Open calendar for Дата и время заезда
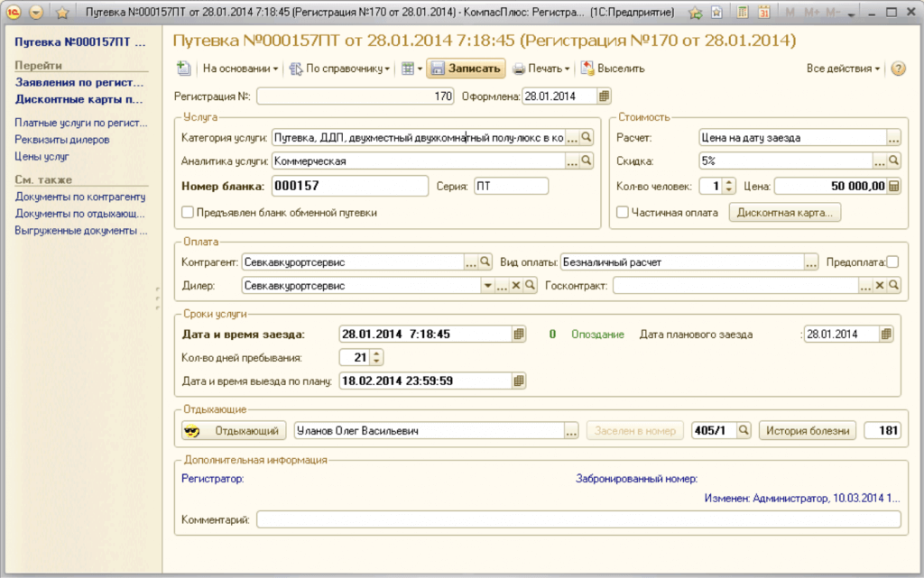The width and height of the screenshot is (924, 578). pos(519,334)
